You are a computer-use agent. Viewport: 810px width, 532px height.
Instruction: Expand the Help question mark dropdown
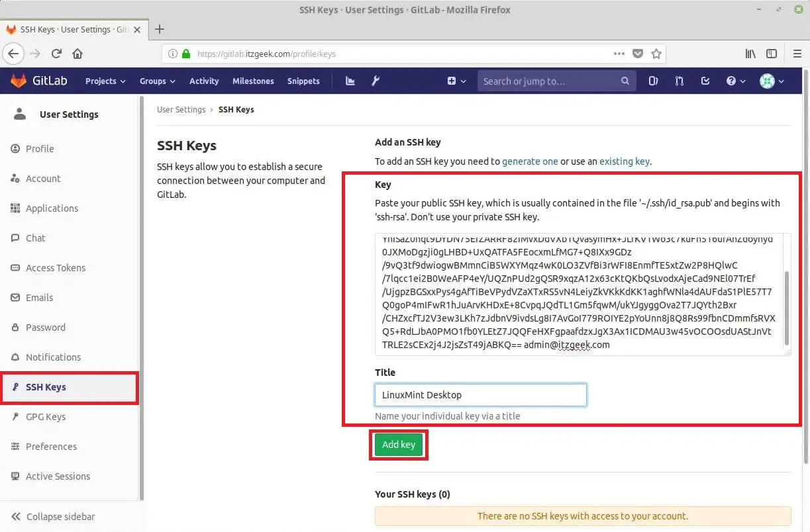pos(736,81)
